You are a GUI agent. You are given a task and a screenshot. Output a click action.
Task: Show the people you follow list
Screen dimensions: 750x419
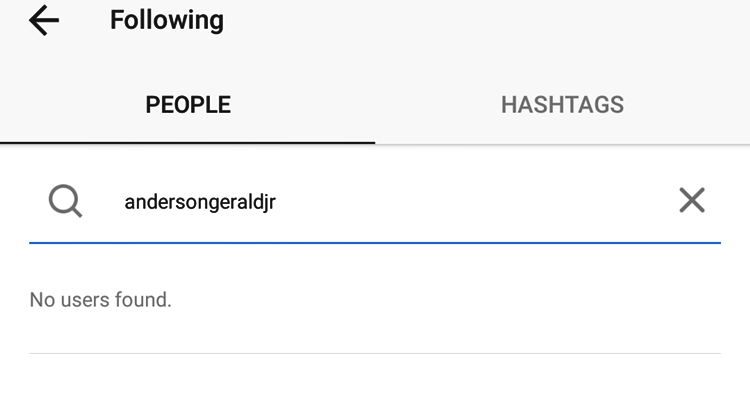pyautogui.click(x=188, y=105)
